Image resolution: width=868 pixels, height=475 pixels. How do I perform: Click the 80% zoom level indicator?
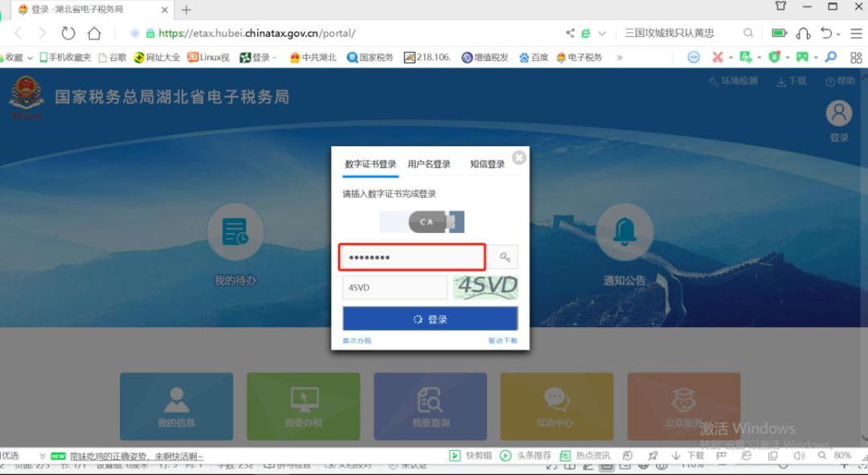point(842,455)
